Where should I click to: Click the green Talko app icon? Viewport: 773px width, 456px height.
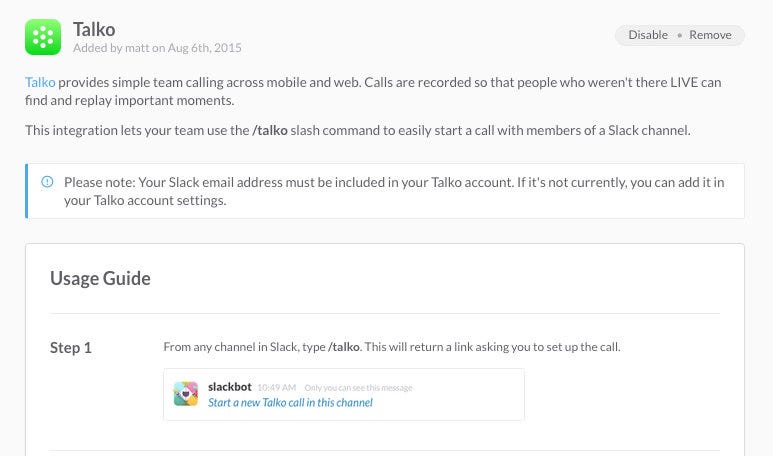point(43,37)
